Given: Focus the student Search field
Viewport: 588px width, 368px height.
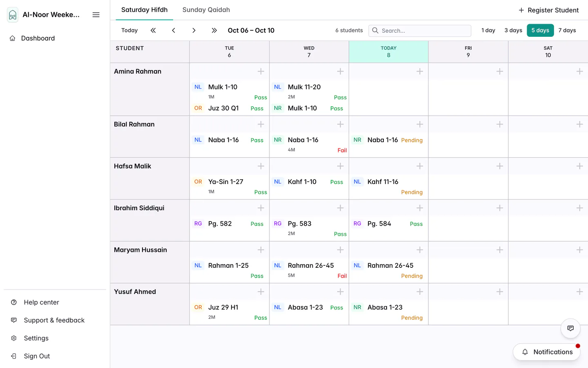Looking at the screenshot, I should [420, 31].
